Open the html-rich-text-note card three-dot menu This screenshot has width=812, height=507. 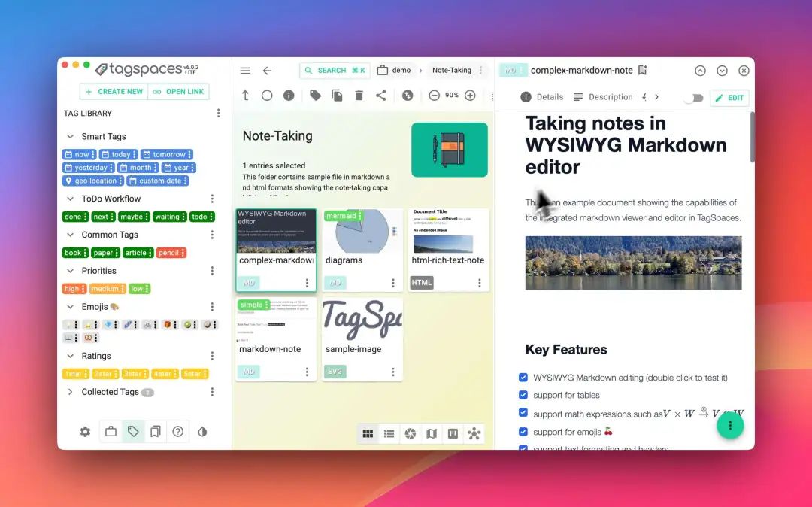pos(480,283)
